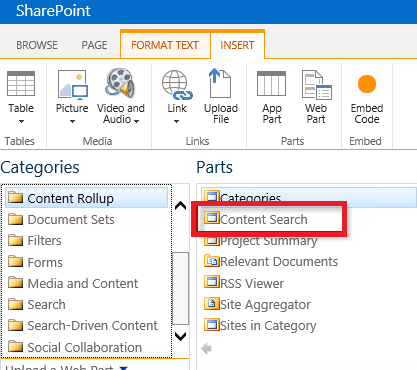Choose the Upload File icon
417x370 pixels.
click(220, 83)
